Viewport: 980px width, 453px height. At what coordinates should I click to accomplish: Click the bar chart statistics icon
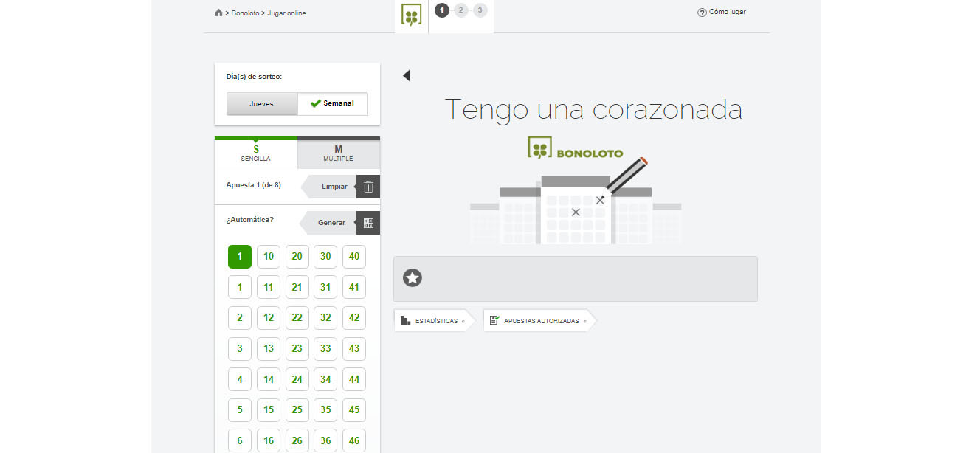[x=405, y=320]
